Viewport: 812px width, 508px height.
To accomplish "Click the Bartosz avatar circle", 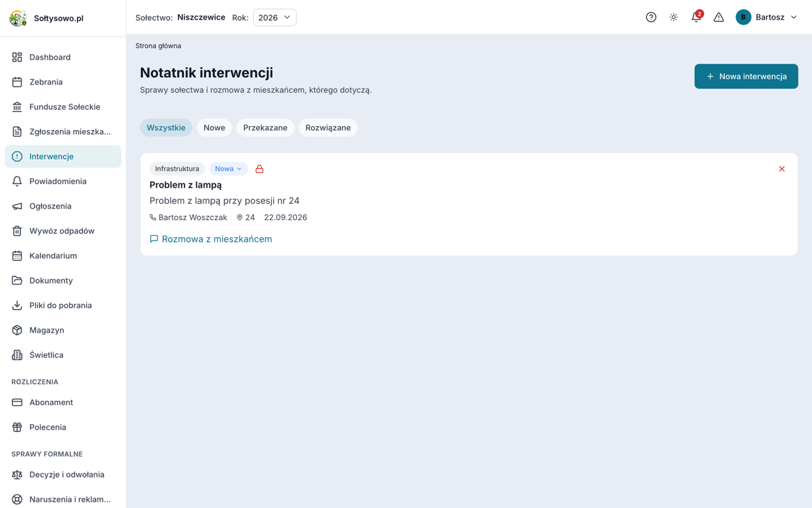I will click(743, 18).
